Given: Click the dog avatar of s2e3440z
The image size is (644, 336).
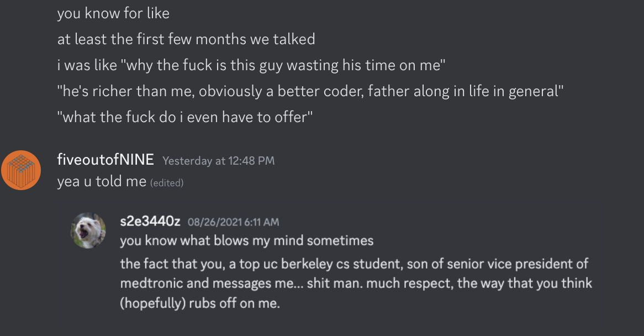Looking at the screenshot, I should [88, 230].
